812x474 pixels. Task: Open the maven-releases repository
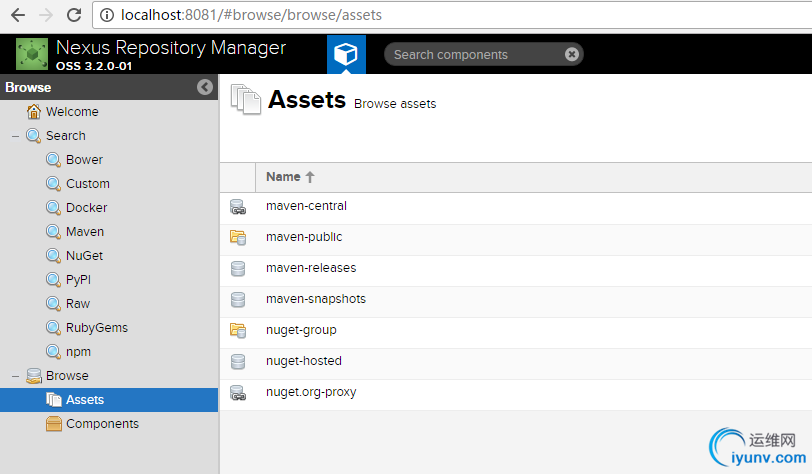pos(311,268)
